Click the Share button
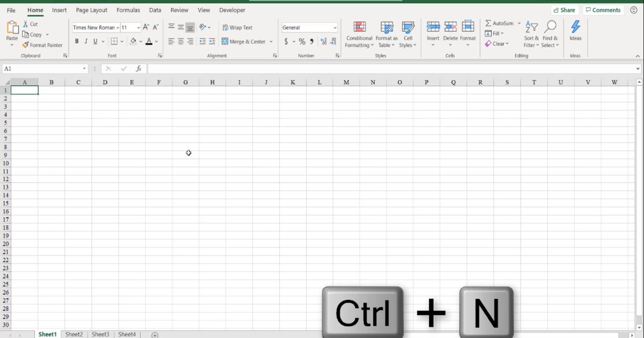 pos(565,10)
